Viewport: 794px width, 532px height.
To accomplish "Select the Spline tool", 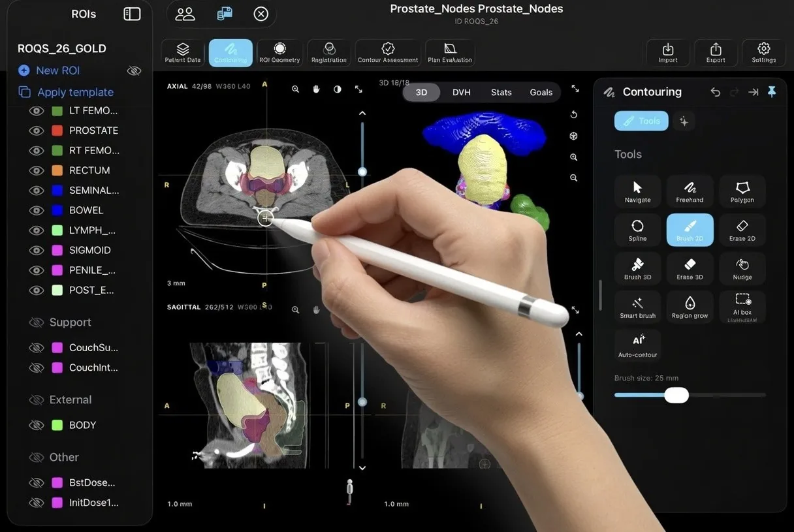I will (637, 230).
